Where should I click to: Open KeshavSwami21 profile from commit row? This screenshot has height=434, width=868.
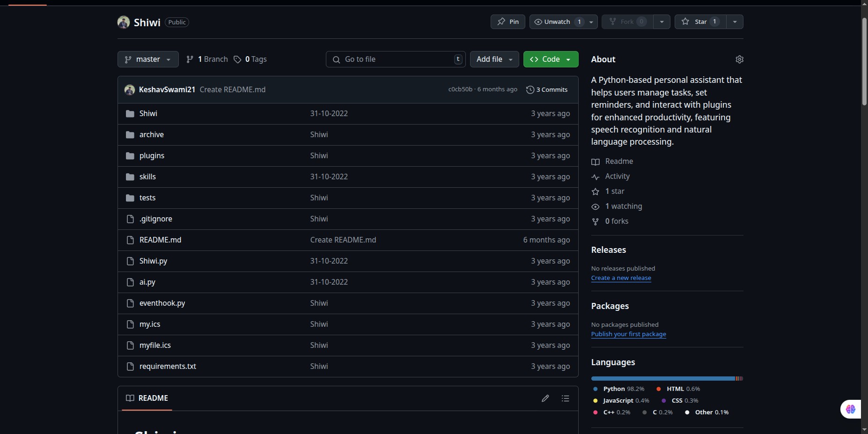tap(167, 89)
